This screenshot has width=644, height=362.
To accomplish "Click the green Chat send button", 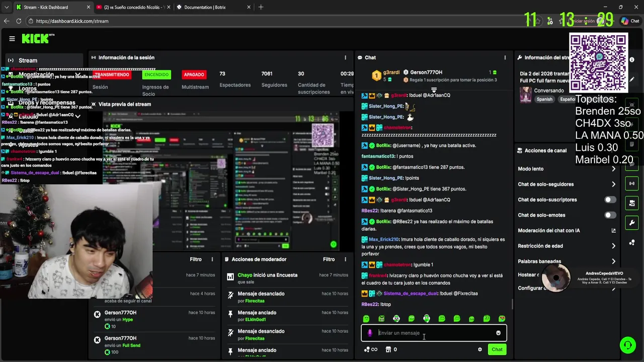I will click(497, 349).
